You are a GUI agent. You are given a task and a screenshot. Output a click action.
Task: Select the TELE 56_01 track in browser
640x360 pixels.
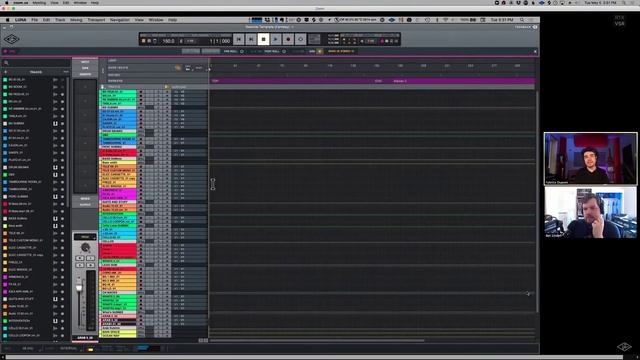16,233
